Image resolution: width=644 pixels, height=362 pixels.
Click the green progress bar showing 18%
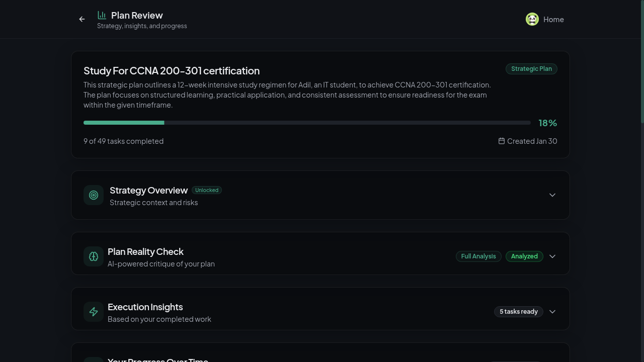(x=124, y=122)
